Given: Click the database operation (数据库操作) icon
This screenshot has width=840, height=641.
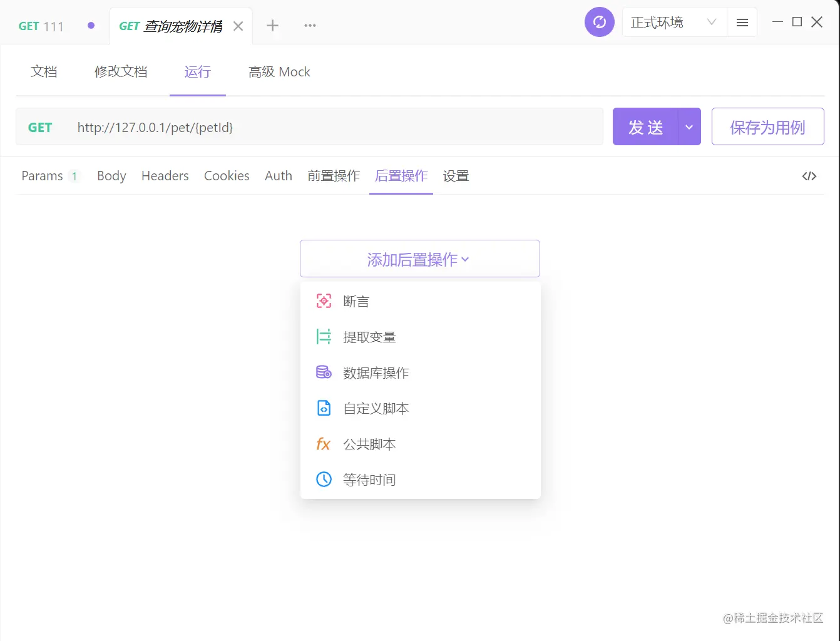Looking at the screenshot, I should click(324, 372).
